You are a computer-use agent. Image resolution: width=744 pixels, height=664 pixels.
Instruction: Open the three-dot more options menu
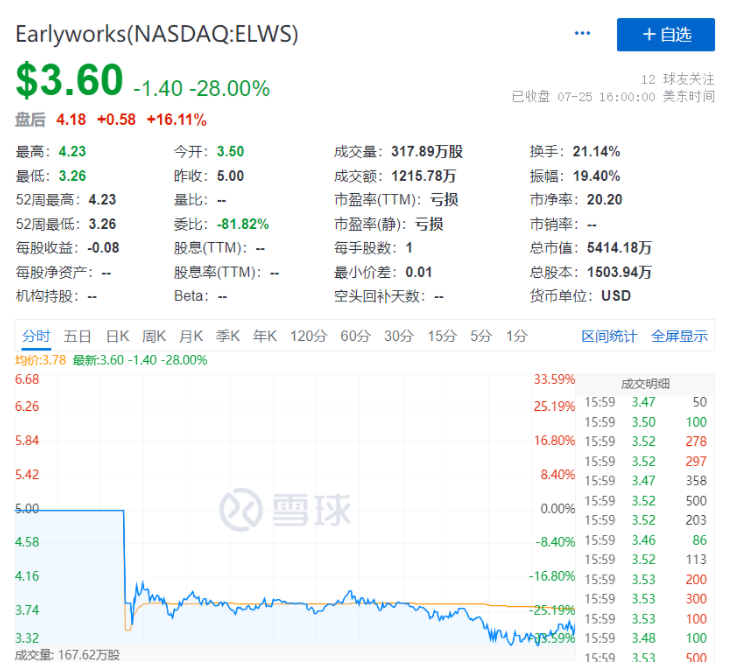582,33
